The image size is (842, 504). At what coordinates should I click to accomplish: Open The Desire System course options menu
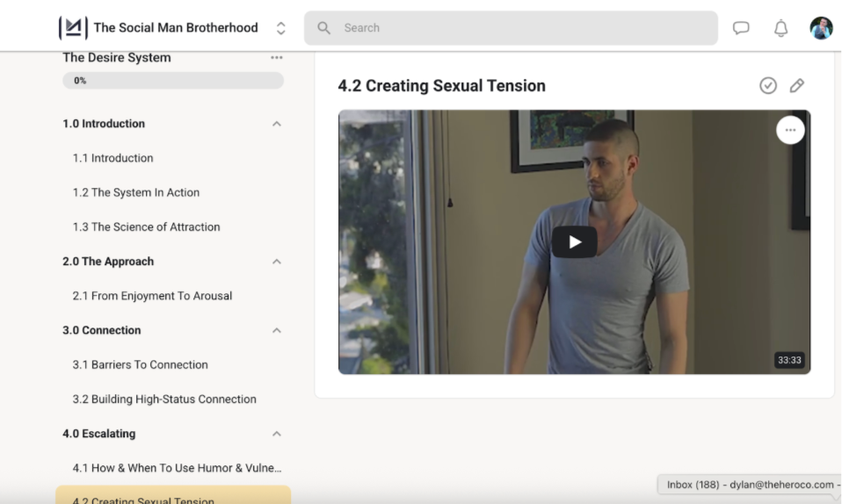tap(277, 57)
